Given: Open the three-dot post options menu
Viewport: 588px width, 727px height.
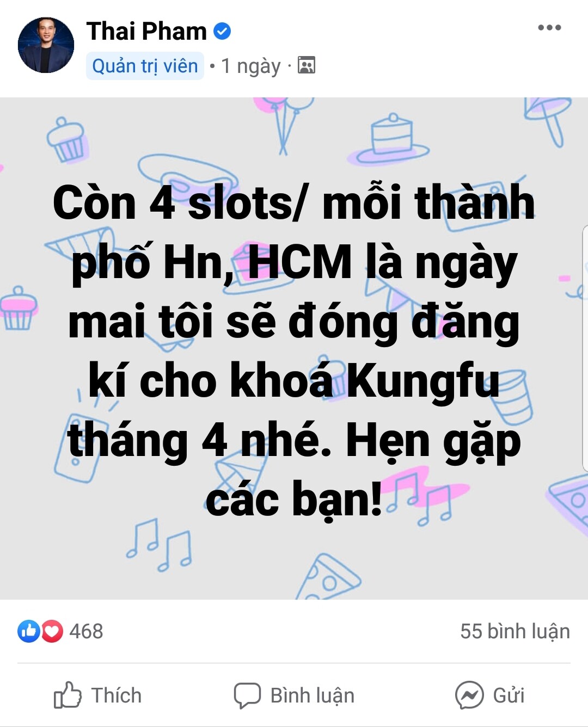Looking at the screenshot, I should [549, 28].
